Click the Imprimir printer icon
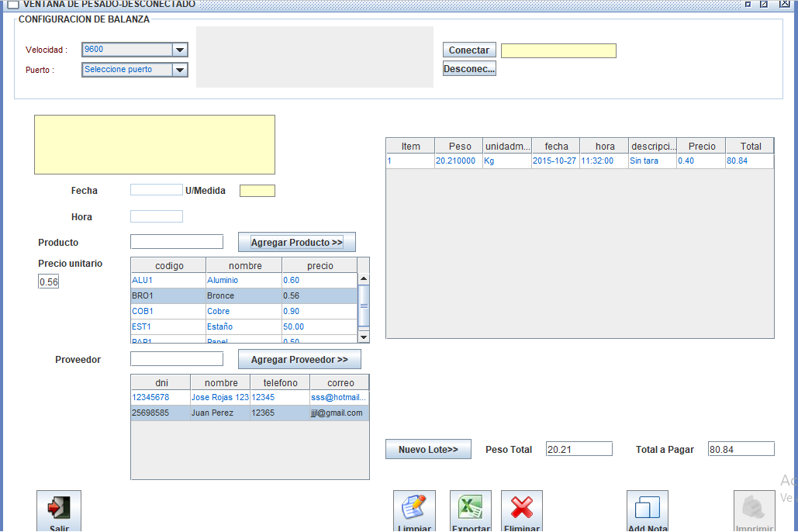 [754, 508]
